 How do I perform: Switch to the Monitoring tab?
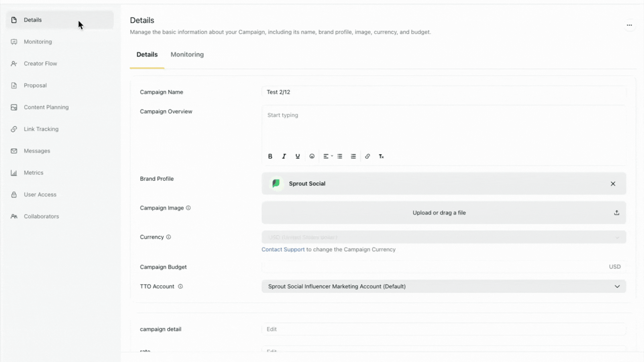[x=187, y=54]
